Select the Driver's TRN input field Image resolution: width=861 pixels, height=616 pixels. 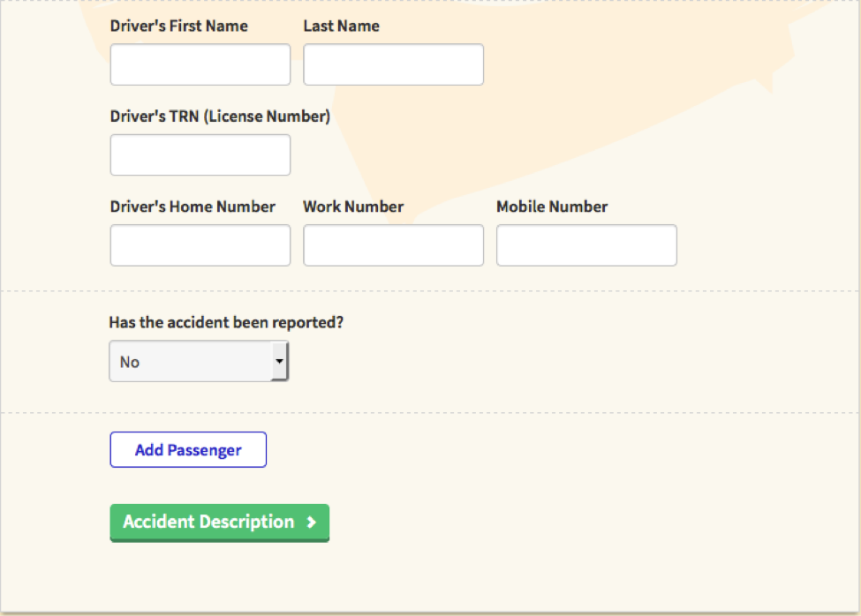pos(200,155)
